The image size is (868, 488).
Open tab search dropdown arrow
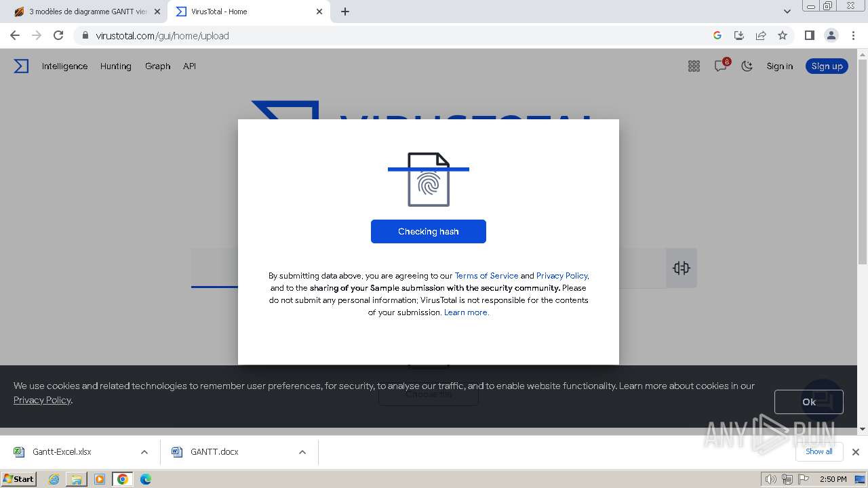787,12
